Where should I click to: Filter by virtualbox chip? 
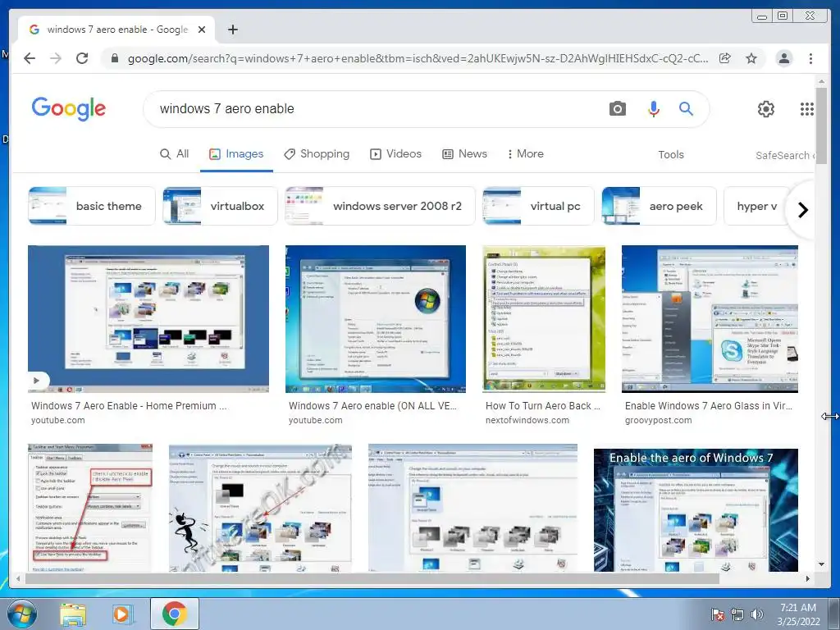click(x=220, y=206)
